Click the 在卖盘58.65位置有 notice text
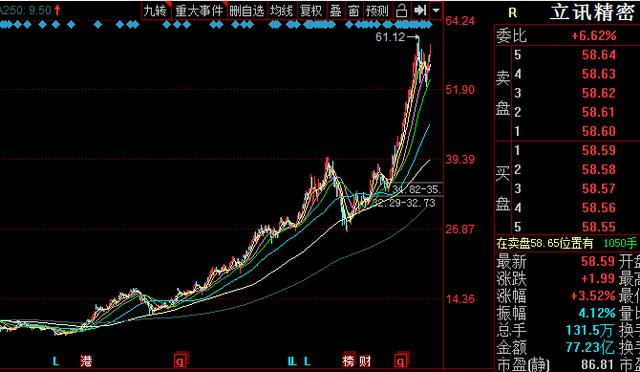This screenshot has height=372, width=640. 544,244
